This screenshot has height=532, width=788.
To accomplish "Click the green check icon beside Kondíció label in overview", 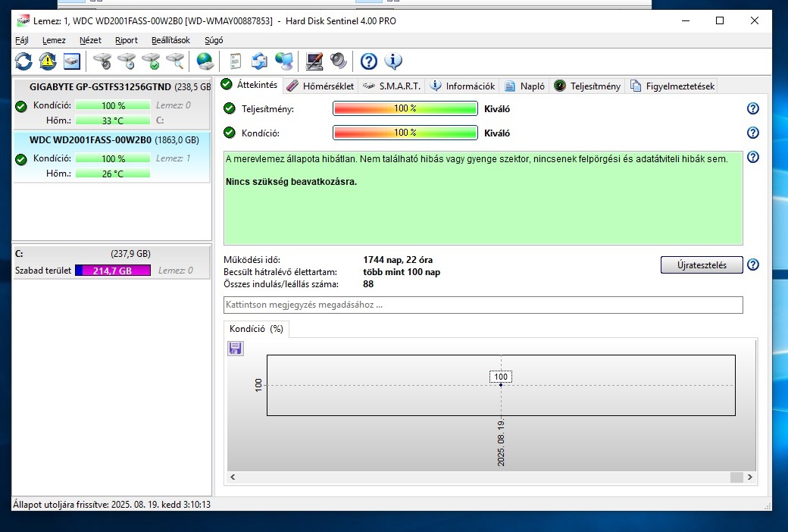I will pos(230,133).
